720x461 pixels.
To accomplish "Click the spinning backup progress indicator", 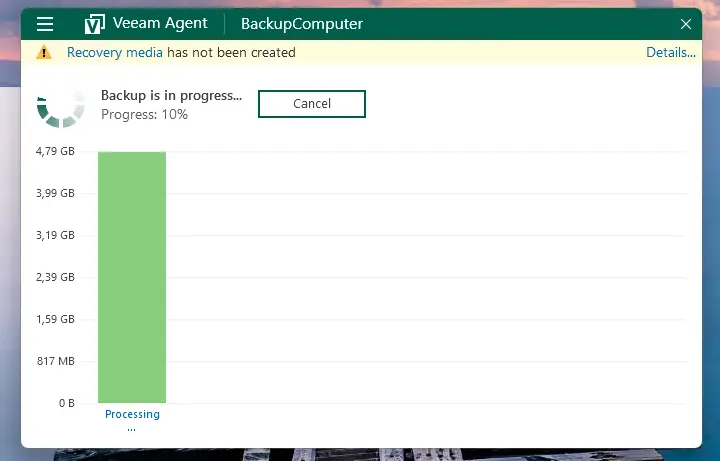I will [x=60, y=104].
